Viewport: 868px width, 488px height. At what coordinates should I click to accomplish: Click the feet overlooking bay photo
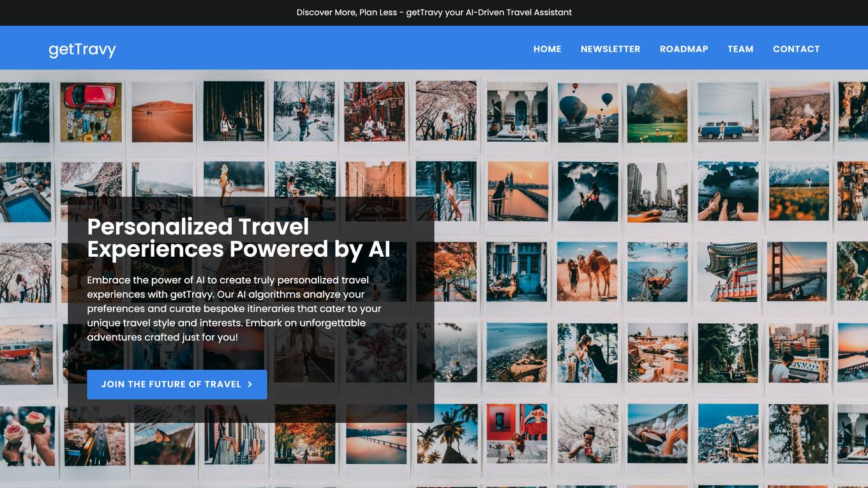728,192
